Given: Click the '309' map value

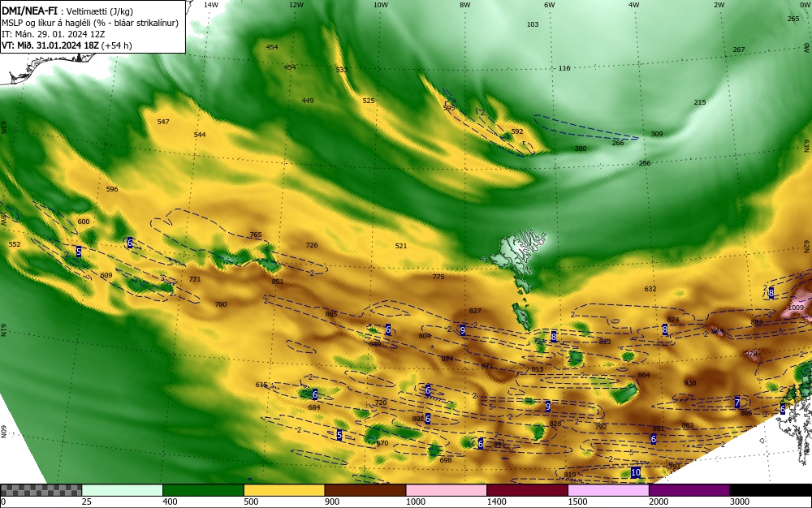Looking at the screenshot, I should click(x=657, y=134).
